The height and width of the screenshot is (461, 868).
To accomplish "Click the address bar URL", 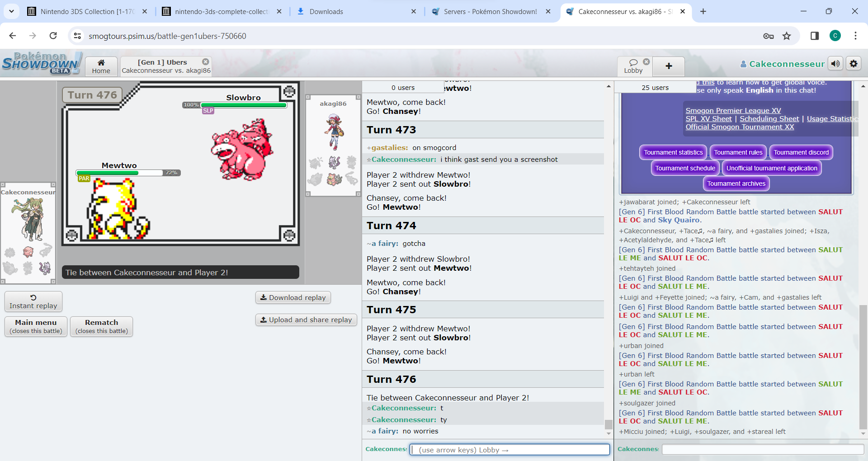I will click(x=167, y=36).
